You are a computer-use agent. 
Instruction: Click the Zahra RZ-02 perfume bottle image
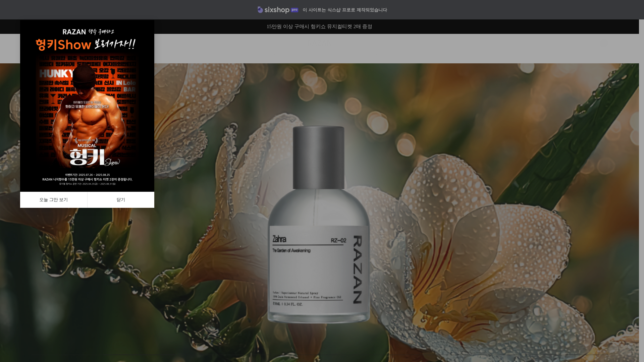coord(319,225)
